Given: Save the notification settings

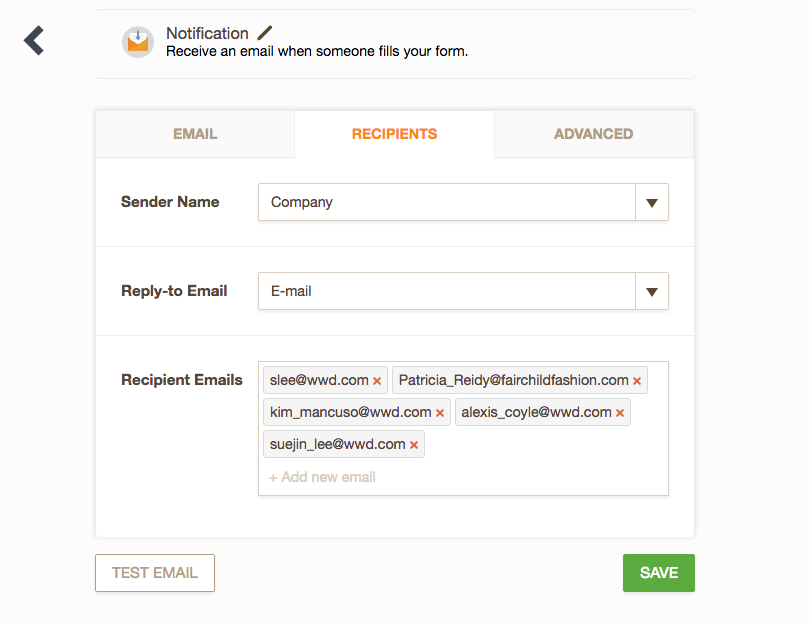Looking at the screenshot, I should [x=658, y=573].
